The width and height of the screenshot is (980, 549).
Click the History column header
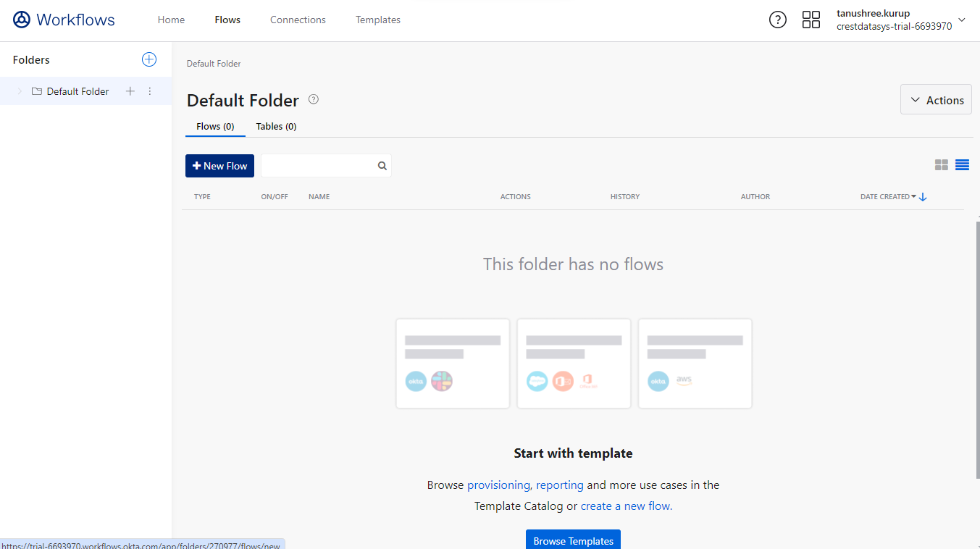[625, 197]
